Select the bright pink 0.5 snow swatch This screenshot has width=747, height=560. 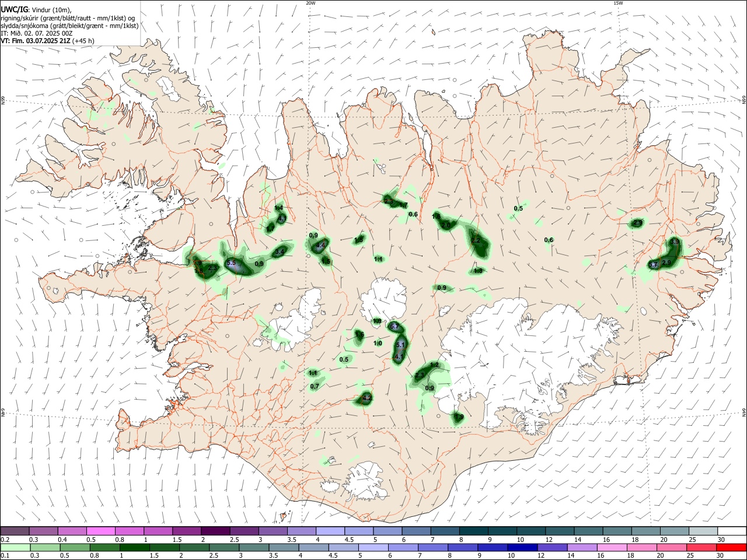click(100, 531)
